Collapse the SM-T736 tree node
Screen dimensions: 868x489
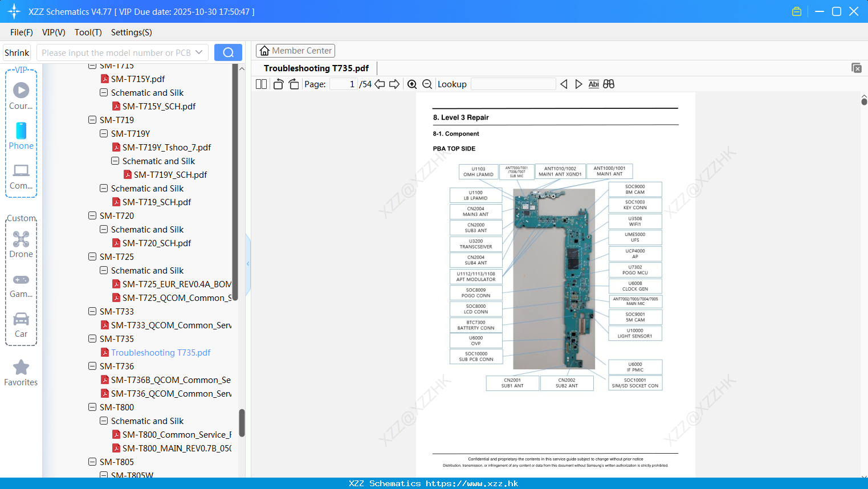point(92,366)
